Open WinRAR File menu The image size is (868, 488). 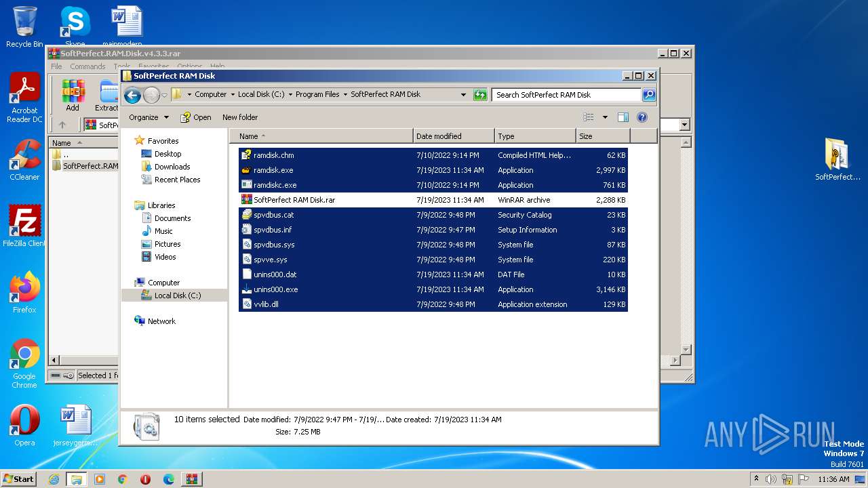tap(56, 66)
